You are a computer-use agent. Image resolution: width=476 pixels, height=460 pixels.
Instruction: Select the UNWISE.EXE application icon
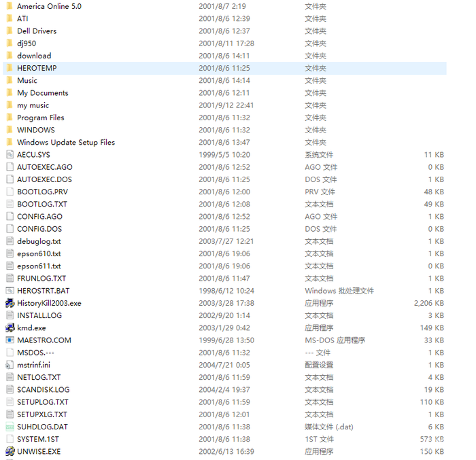[10, 451]
